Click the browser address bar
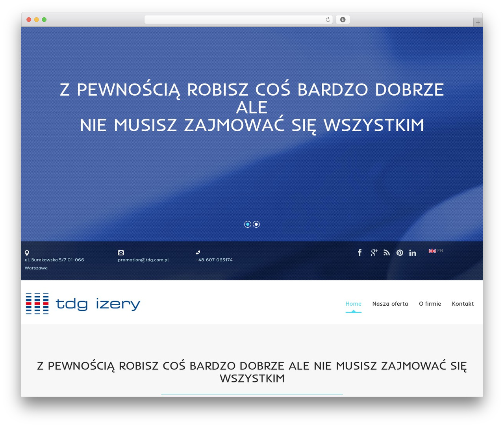Image resolution: width=504 pixels, height=427 pixels. (x=238, y=20)
